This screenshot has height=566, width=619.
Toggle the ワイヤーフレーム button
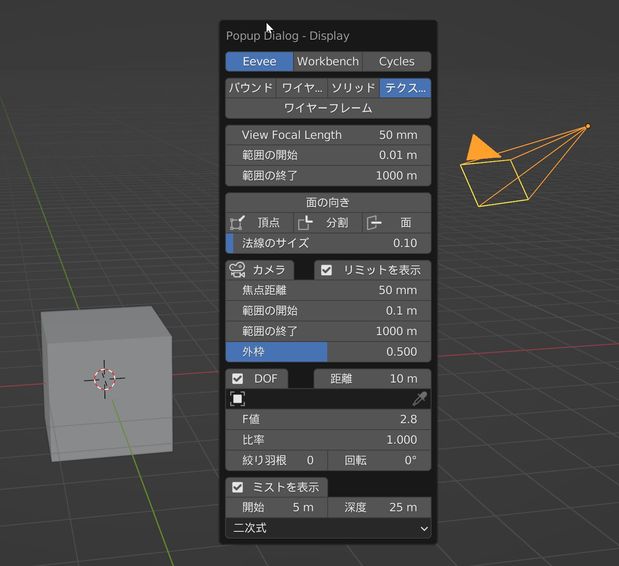(328, 108)
